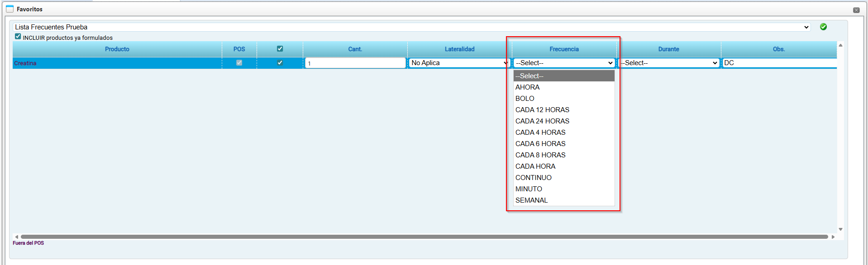Click the POS column header
The width and height of the screenshot is (868, 265).
click(x=239, y=49)
